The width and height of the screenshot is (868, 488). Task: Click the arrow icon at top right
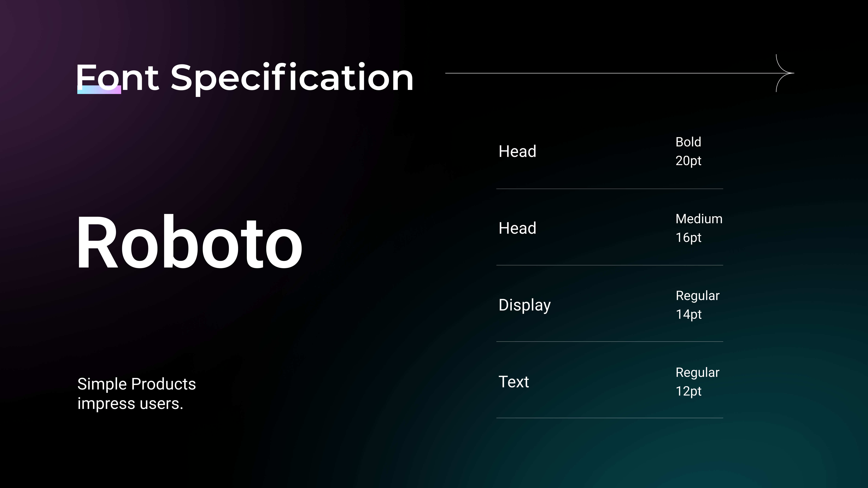(785, 73)
